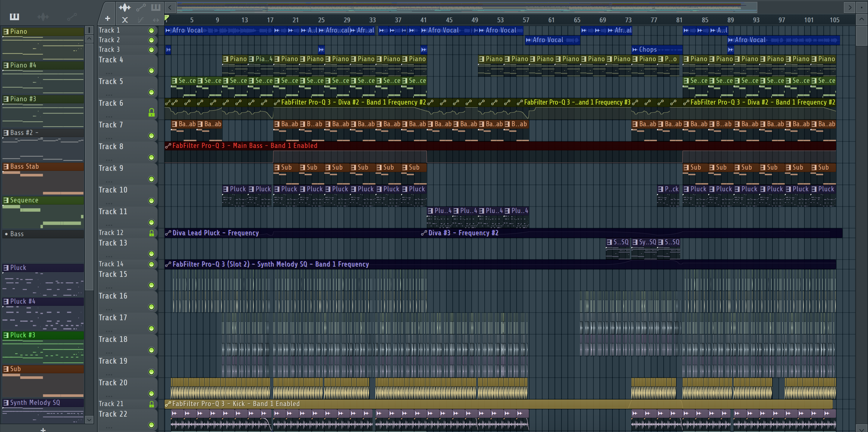
Task: Show pattern clips in the picker panel
Action: [x=14, y=17]
